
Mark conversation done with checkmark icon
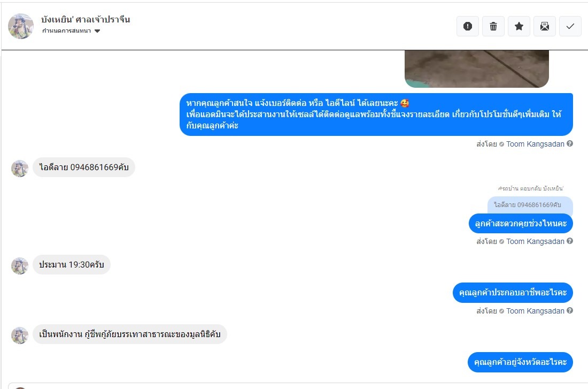[570, 26]
